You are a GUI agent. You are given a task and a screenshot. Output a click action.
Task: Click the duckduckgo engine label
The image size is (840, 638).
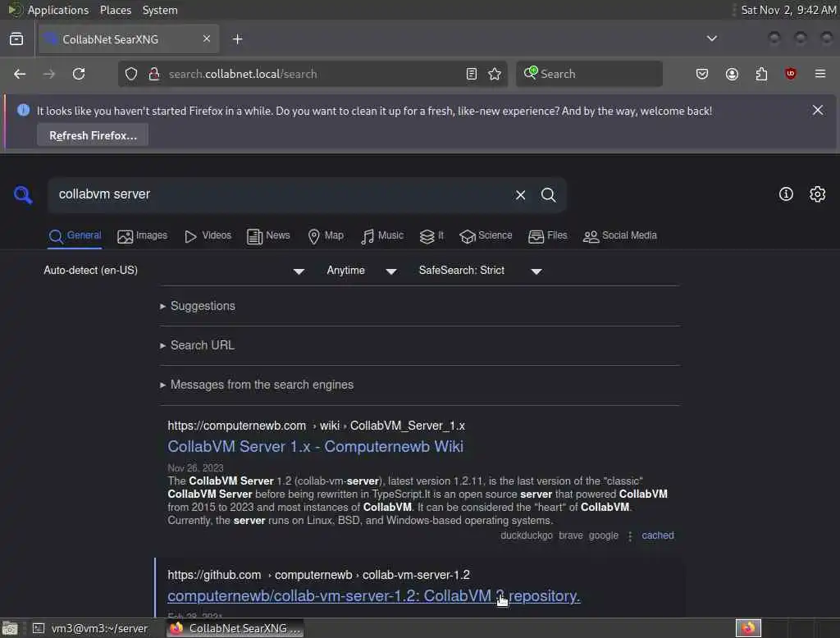[526, 535]
